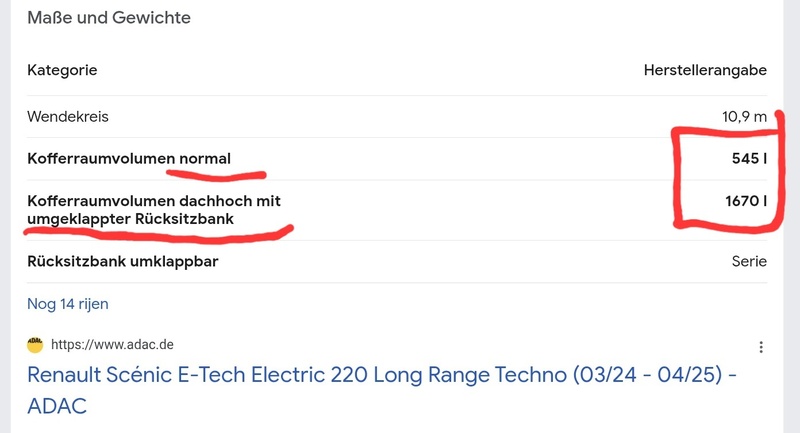Select the 'Kategorie' column header
Screen dimensions: 800x433
[62, 70]
